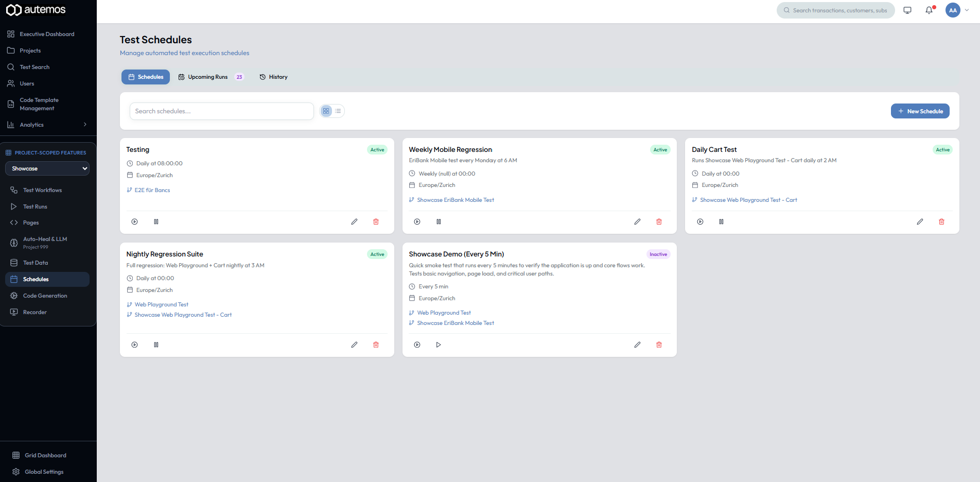Delete the Nightly Regression Suite schedule
This screenshot has height=482, width=980.
pyautogui.click(x=376, y=345)
